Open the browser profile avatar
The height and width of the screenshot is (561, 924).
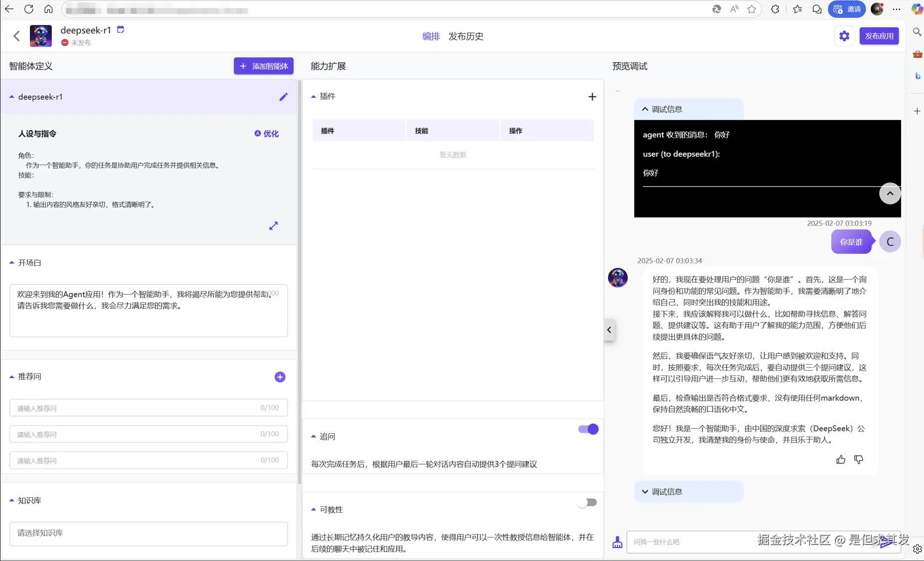[877, 9]
